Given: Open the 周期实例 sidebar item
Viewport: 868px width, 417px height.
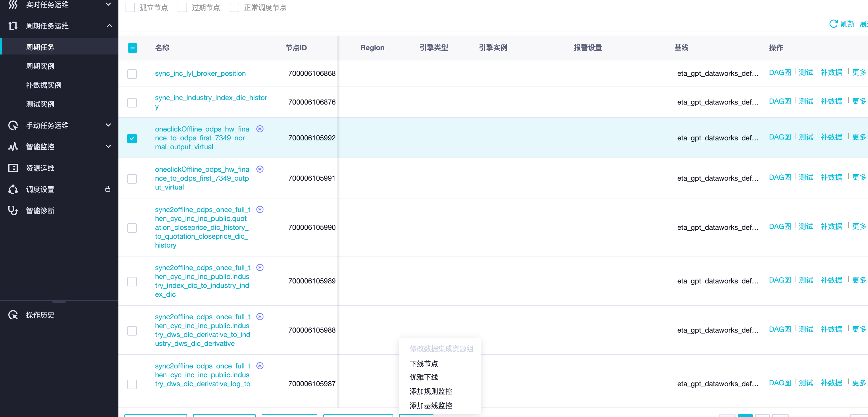Looking at the screenshot, I should pyautogui.click(x=40, y=66).
